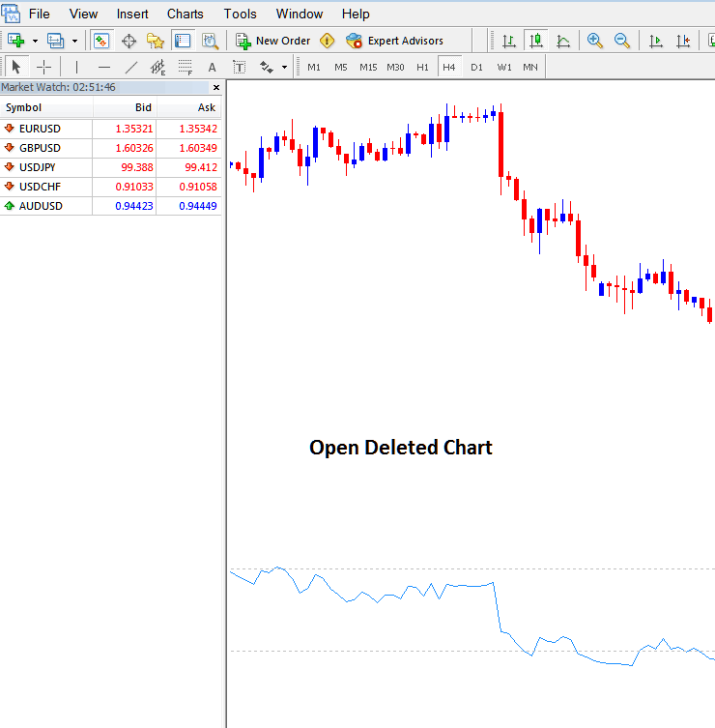Expand the Profiles dropdown arrow
Viewport: 715px width, 728px height.
pos(74,41)
